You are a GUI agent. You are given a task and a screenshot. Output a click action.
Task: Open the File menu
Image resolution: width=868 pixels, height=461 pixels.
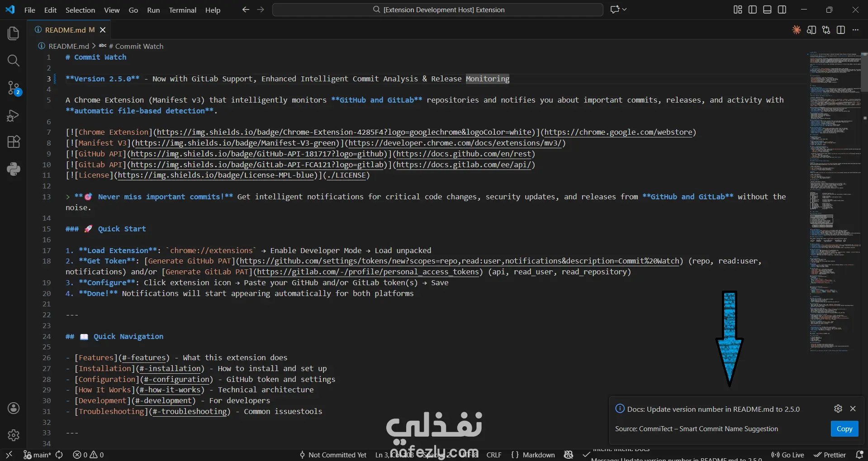(30, 10)
